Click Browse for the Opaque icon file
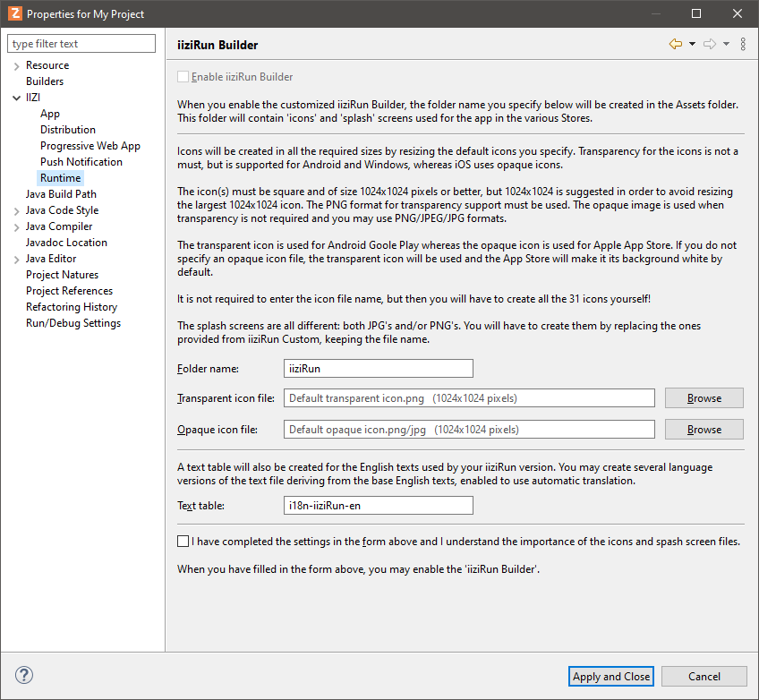Viewport: 759px width, 700px height. [x=704, y=430]
